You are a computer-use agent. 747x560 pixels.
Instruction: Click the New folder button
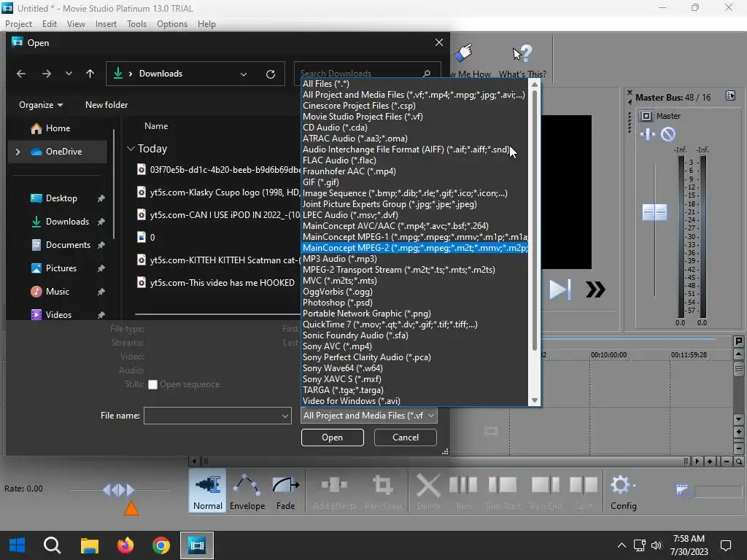coord(107,105)
